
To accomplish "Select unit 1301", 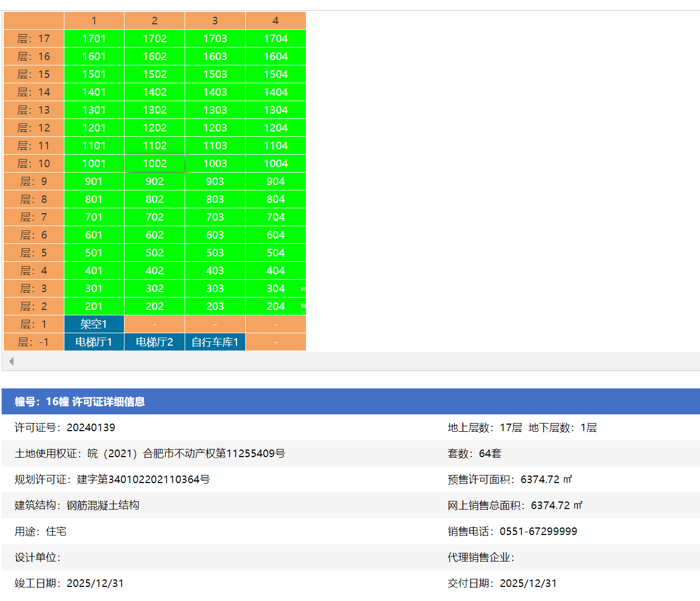I will (x=94, y=110).
